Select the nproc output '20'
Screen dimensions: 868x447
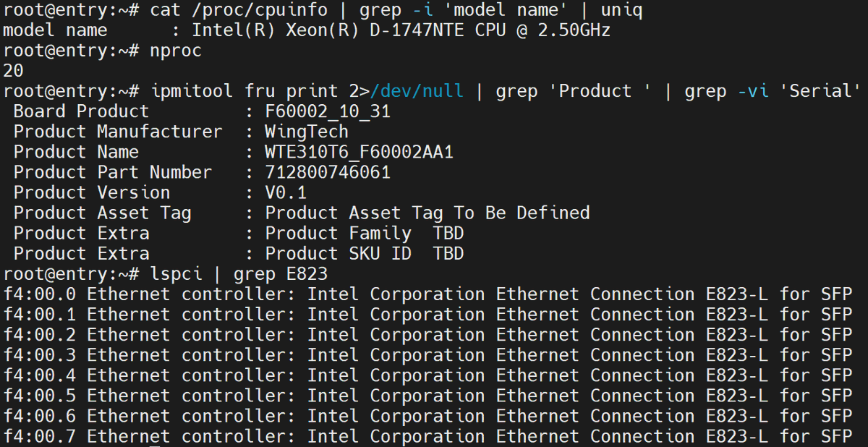pyautogui.click(x=14, y=71)
